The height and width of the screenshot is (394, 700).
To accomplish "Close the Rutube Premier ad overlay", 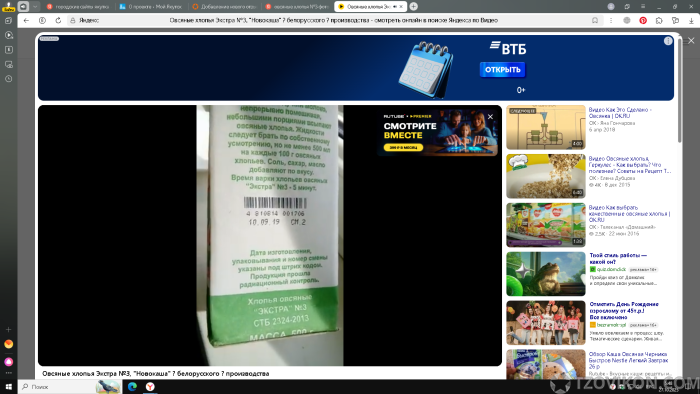I will pyautogui.click(x=490, y=117).
